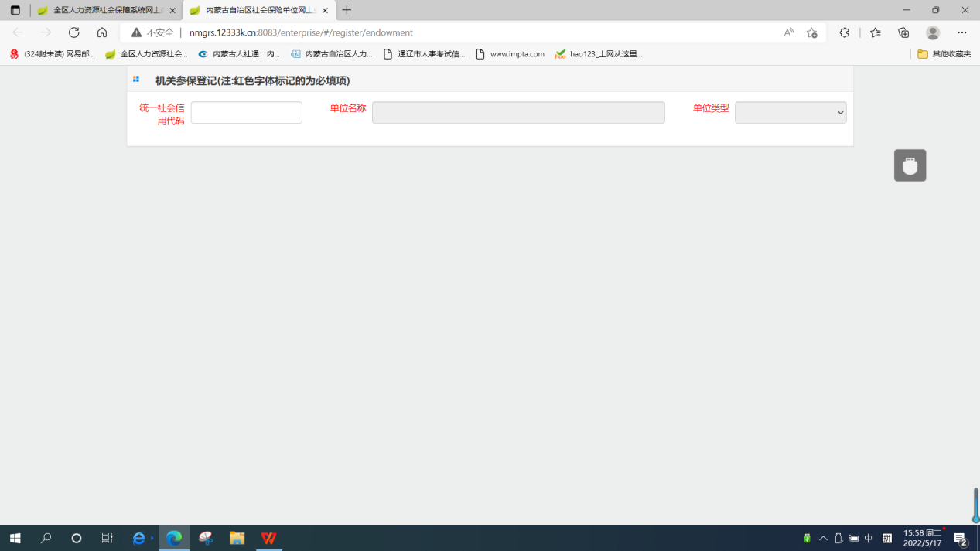Click the floating gray shield widget icon
This screenshot has width=980, height=551.
tap(910, 165)
